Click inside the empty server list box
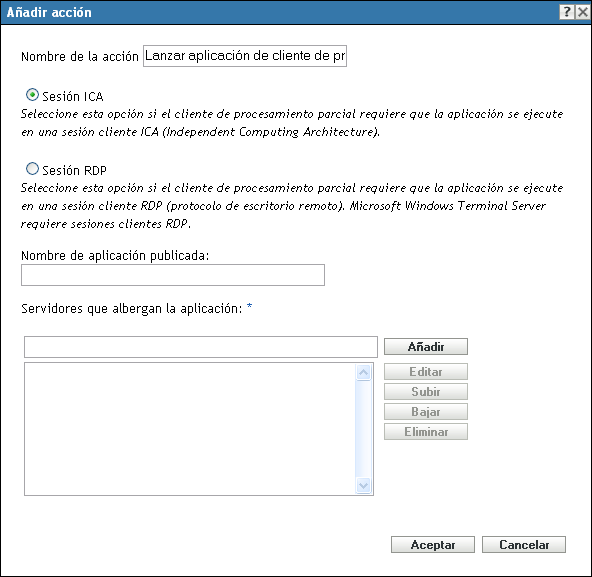 tap(190, 429)
